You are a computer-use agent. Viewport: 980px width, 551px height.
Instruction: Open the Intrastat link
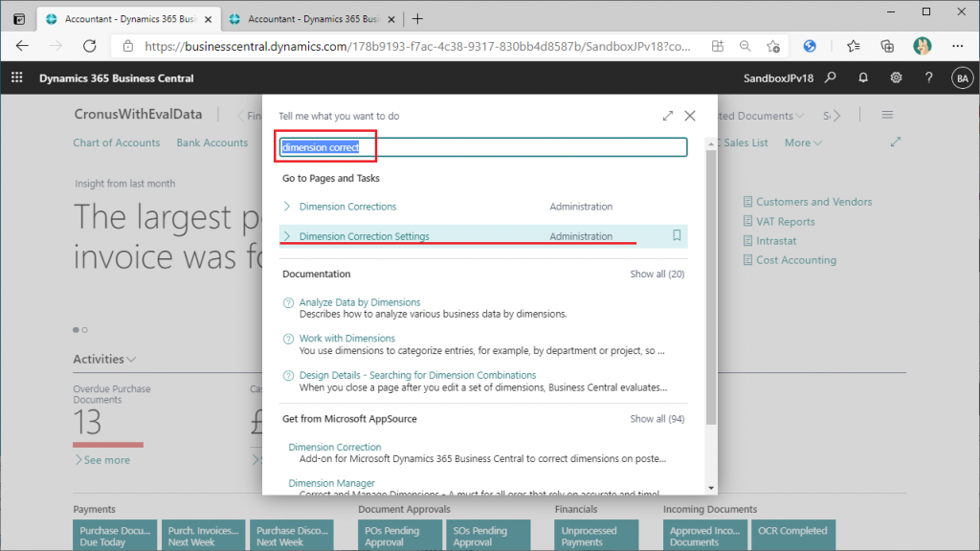776,240
